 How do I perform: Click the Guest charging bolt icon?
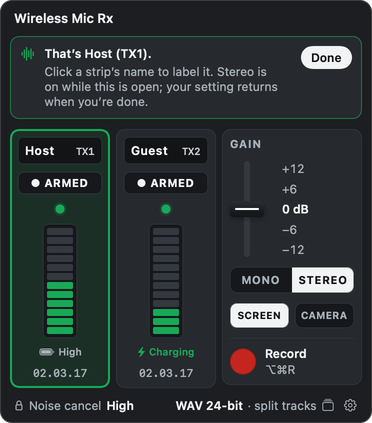click(x=141, y=352)
